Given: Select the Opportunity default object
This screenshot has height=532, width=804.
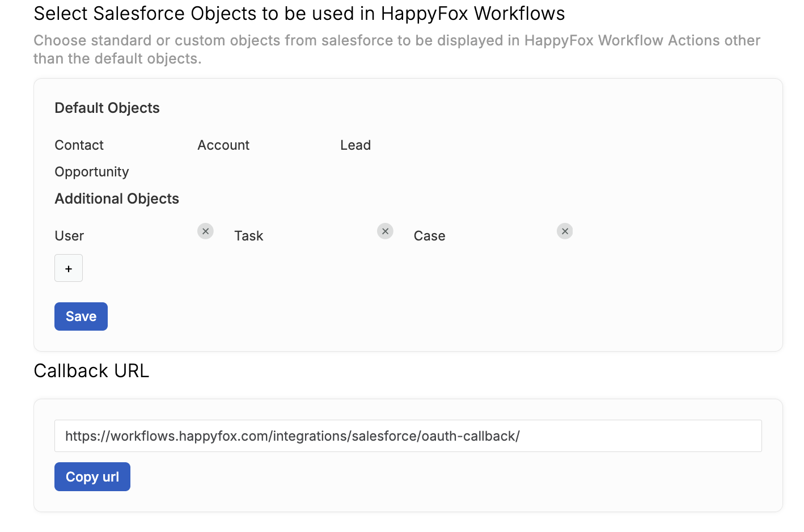Looking at the screenshot, I should pyautogui.click(x=92, y=172).
